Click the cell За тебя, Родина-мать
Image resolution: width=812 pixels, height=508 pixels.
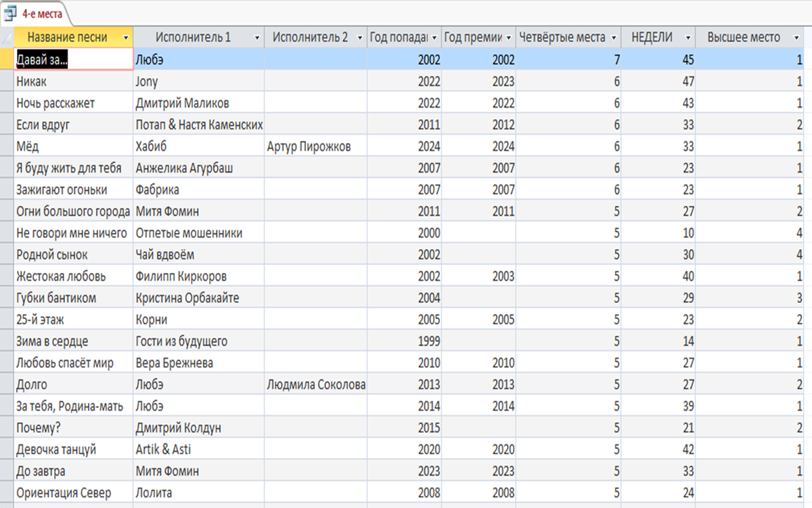click(73, 406)
